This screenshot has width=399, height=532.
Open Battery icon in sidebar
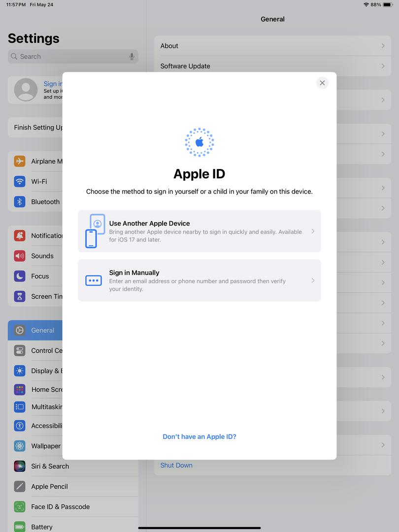(20, 527)
